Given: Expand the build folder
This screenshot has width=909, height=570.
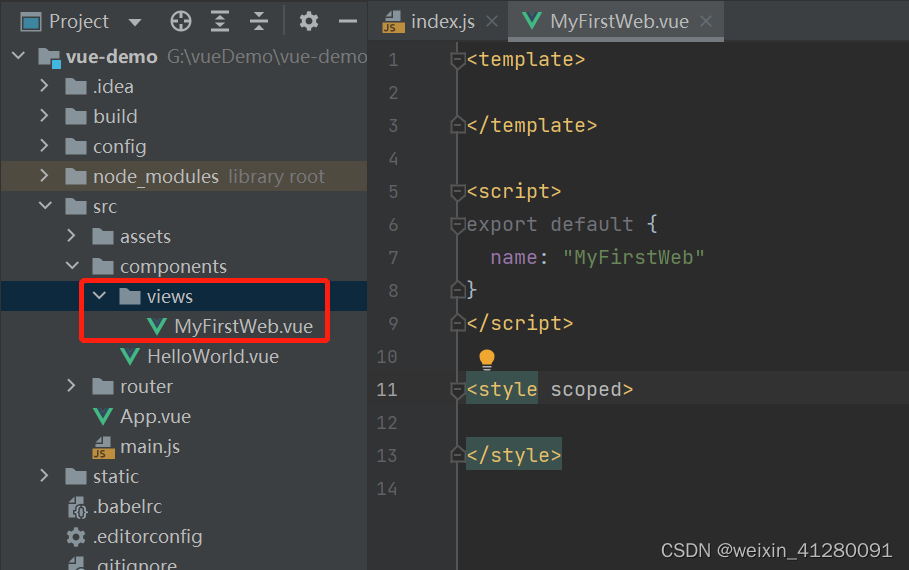Looking at the screenshot, I should coord(45,116).
